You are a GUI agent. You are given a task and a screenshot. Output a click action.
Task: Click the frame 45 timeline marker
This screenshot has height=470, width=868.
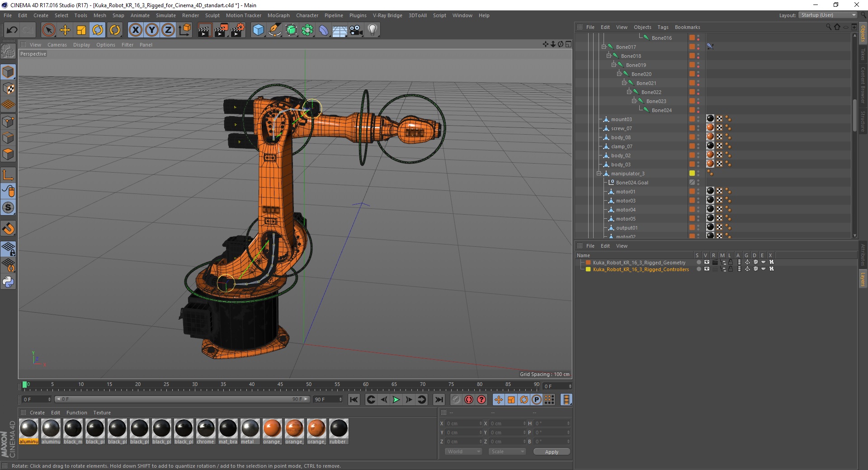280,385
